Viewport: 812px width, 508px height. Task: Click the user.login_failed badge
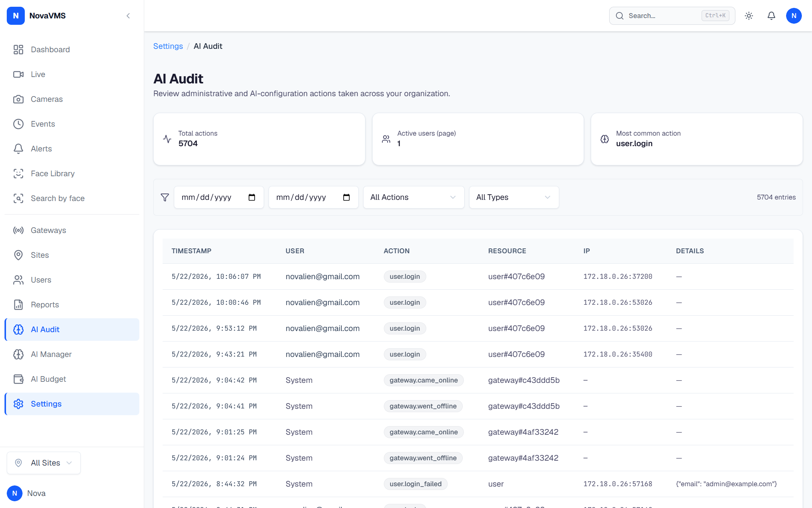(415, 484)
